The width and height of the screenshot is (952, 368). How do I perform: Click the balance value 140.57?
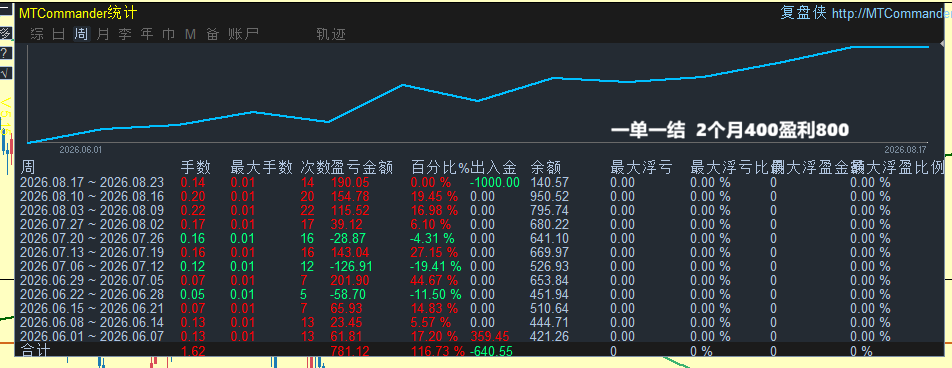point(549,182)
